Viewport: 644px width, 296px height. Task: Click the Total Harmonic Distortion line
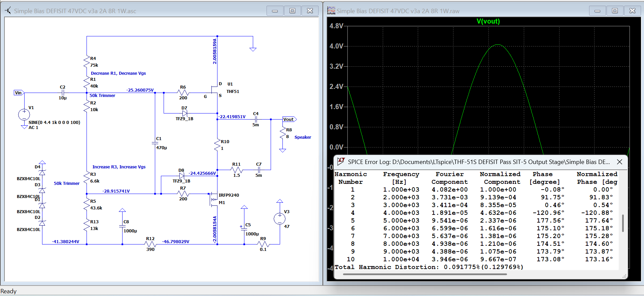[x=429, y=267]
